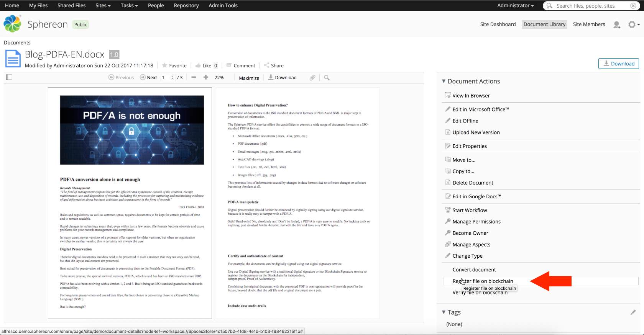Go to Next page in viewer
The height and width of the screenshot is (335, 644).
coord(149,77)
